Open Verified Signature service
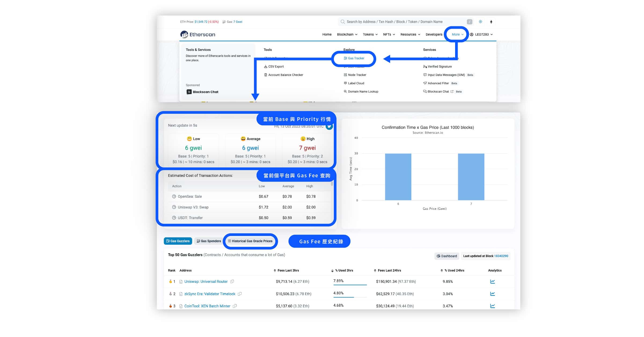The image size is (644, 337). pyautogui.click(x=437, y=67)
